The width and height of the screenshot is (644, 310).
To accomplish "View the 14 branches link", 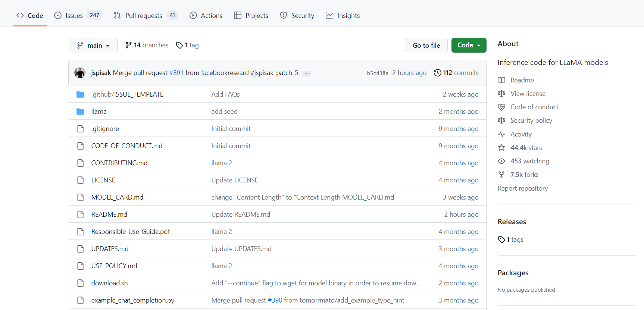I will (147, 45).
